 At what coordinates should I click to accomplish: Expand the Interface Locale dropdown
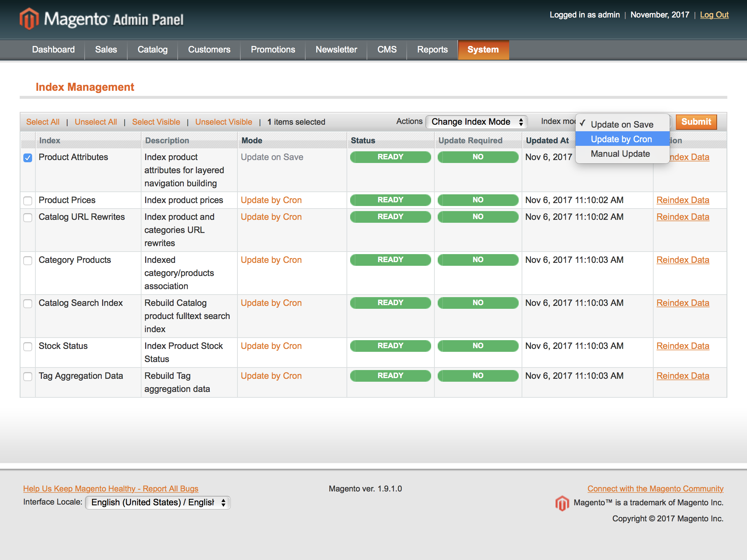[158, 502]
